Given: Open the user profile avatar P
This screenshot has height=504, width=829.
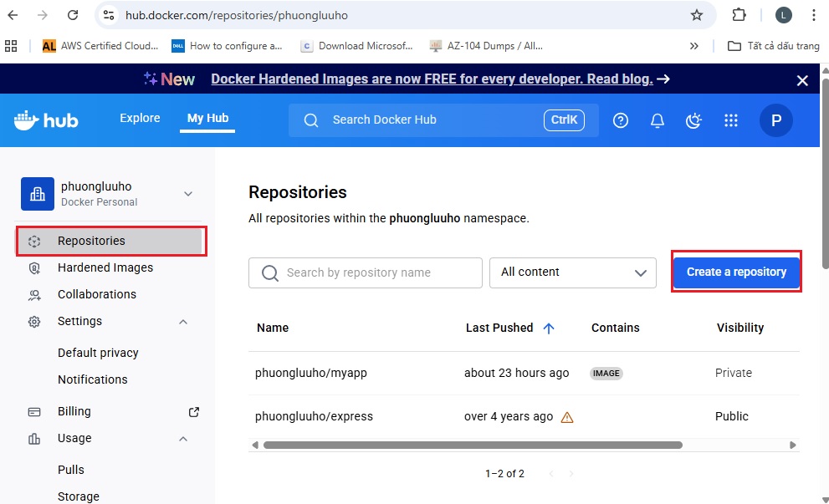Looking at the screenshot, I should pos(775,120).
